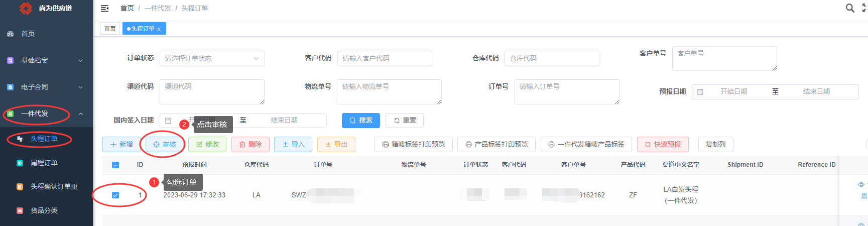Click the 重置 reset button
The width and height of the screenshot is (868, 226).
pyautogui.click(x=405, y=121)
